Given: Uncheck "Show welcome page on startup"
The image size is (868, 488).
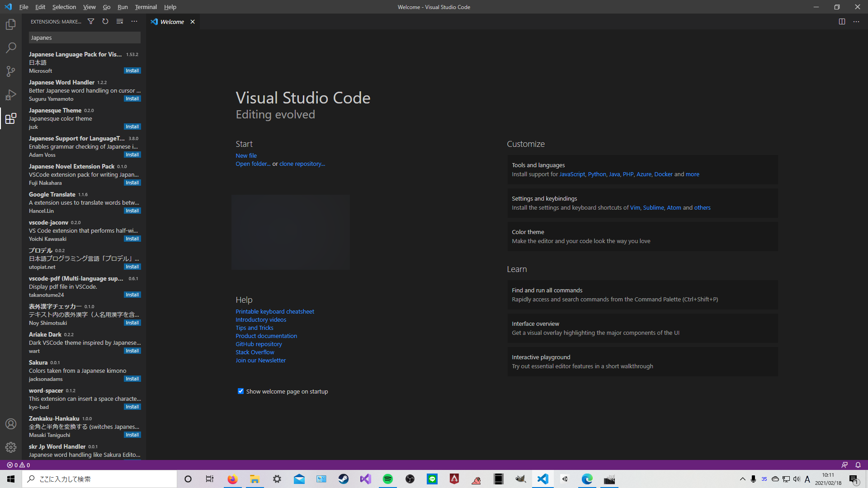Looking at the screenshot, I should pos(241,391).
